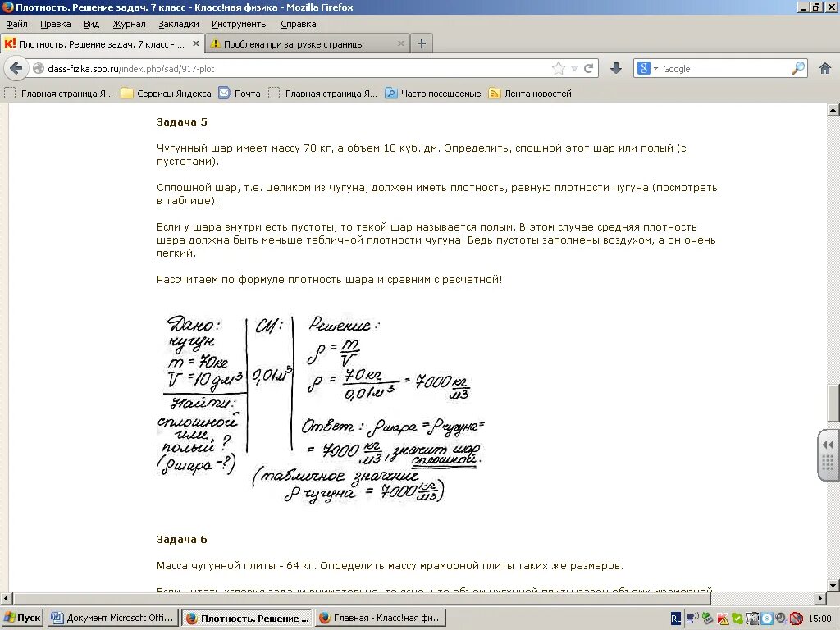This screenshot has height=630, width=840.
Task: Open the Журнал menu
Action: pos(129,24)
